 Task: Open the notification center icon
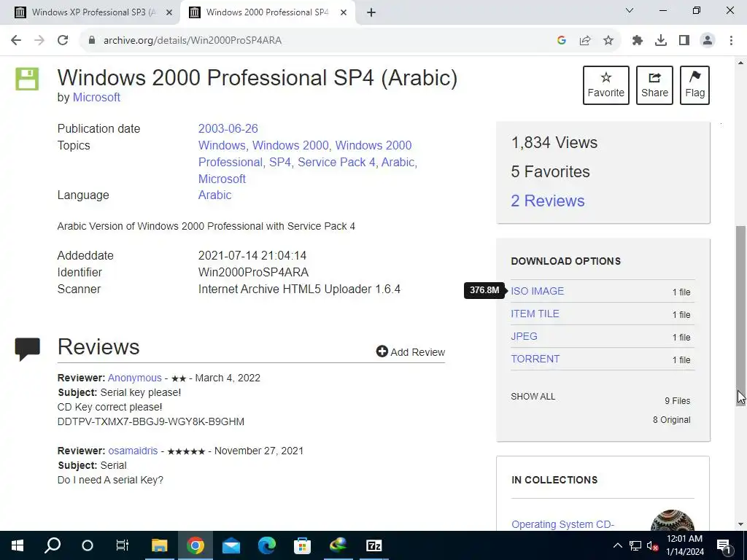(x=724, y=545)
